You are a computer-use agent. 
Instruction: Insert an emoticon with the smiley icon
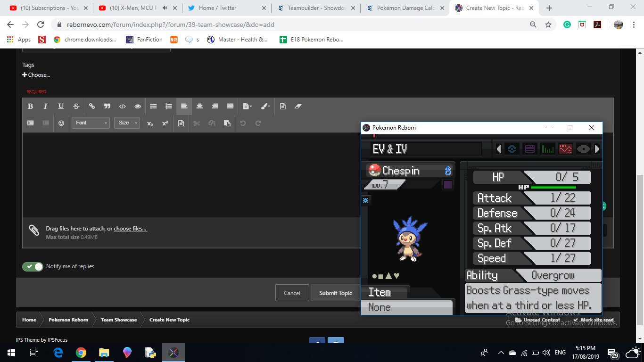[61, 123]
